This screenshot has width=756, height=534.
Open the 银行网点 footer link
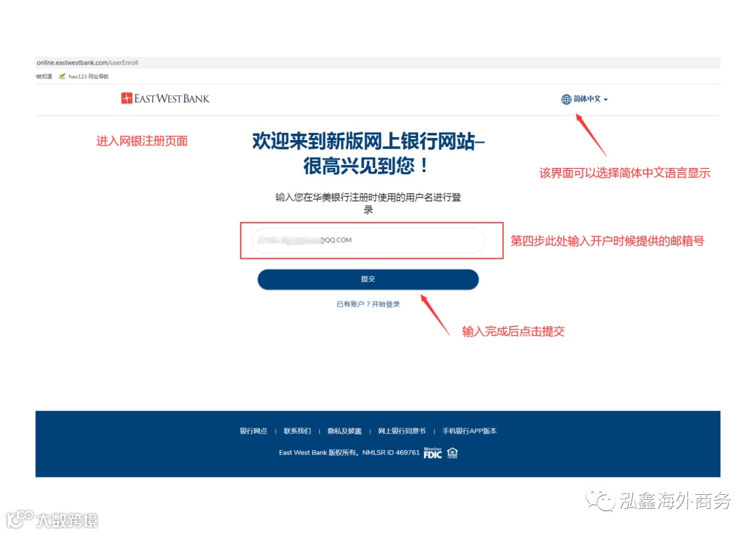click(253, 431)
